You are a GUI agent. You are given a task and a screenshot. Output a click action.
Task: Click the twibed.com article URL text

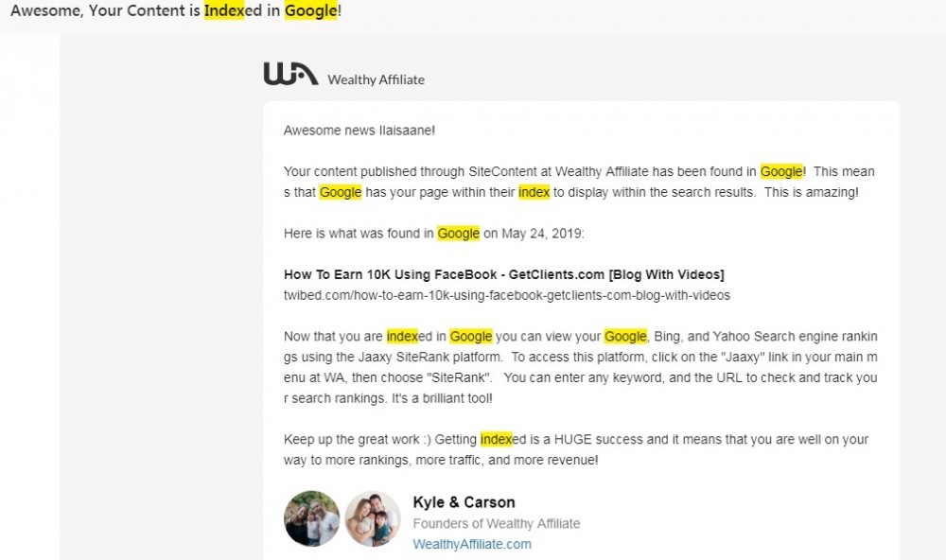(x=507, y=295)
